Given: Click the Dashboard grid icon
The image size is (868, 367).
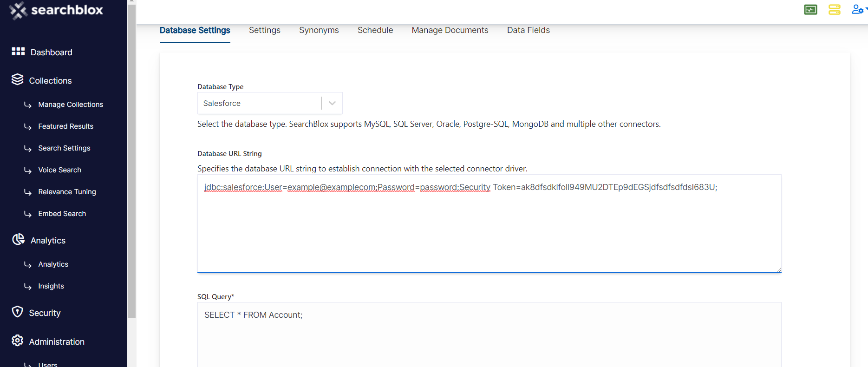Looking at the screenshot, I should pos(18,52).
